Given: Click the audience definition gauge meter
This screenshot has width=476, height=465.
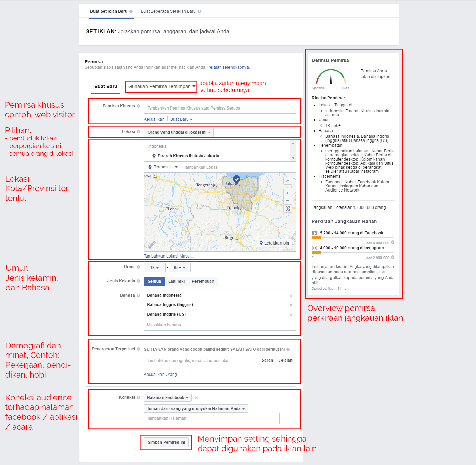Looking at the screenshot, I should tap(331, 77).
